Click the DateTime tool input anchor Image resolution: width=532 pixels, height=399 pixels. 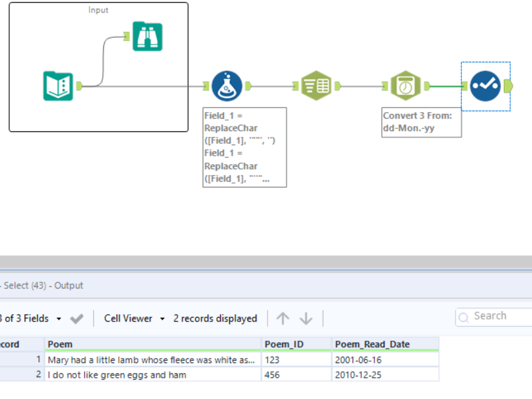(385, 86)
